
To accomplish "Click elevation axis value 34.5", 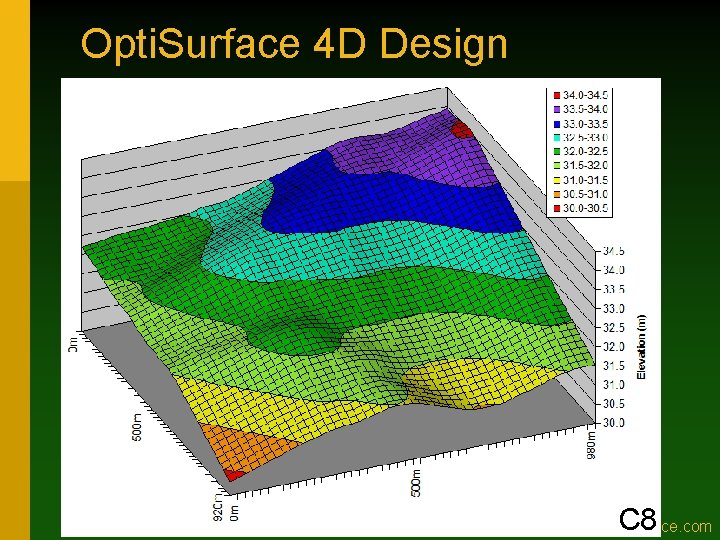I will (x=613, y=251).
